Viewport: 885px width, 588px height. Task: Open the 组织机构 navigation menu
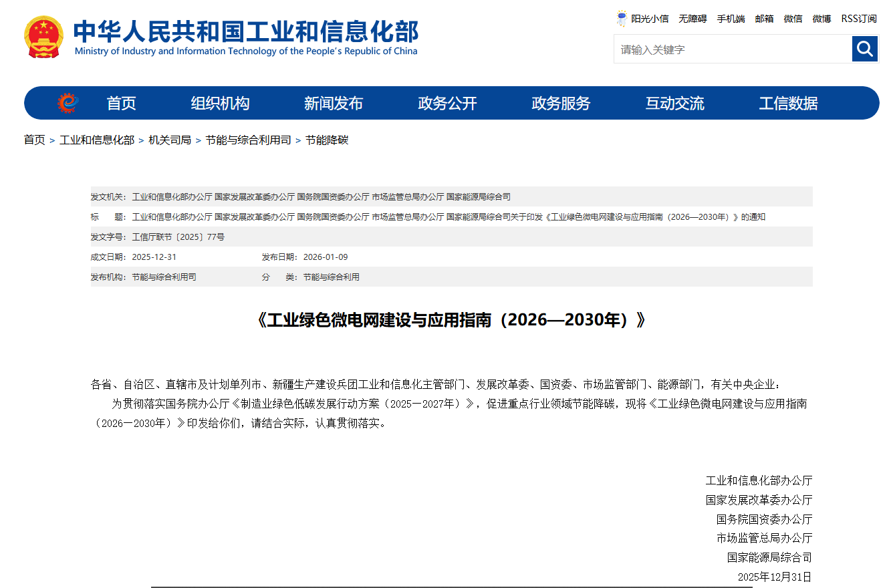point(221,104)
